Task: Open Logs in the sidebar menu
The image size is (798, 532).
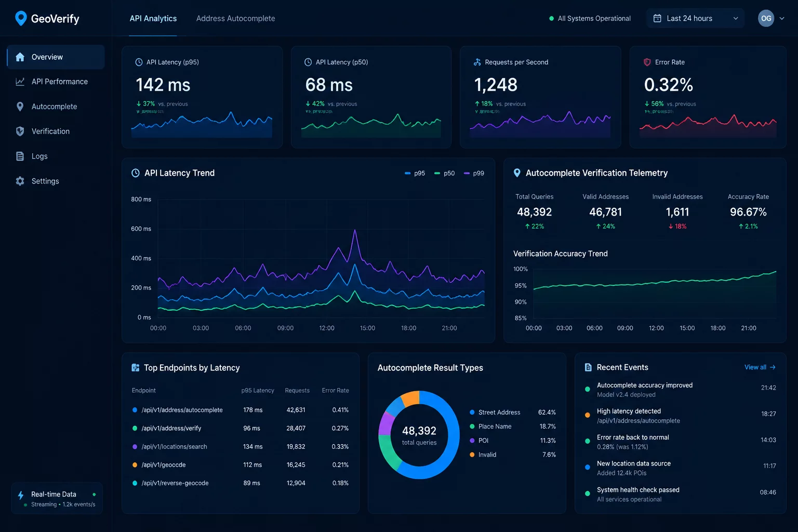Action: (x=56, y=156)
